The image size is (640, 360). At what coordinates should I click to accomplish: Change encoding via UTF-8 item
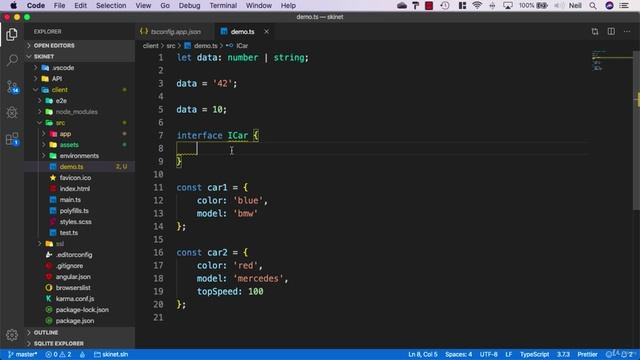pyautogui.click(x=488, y=354)
